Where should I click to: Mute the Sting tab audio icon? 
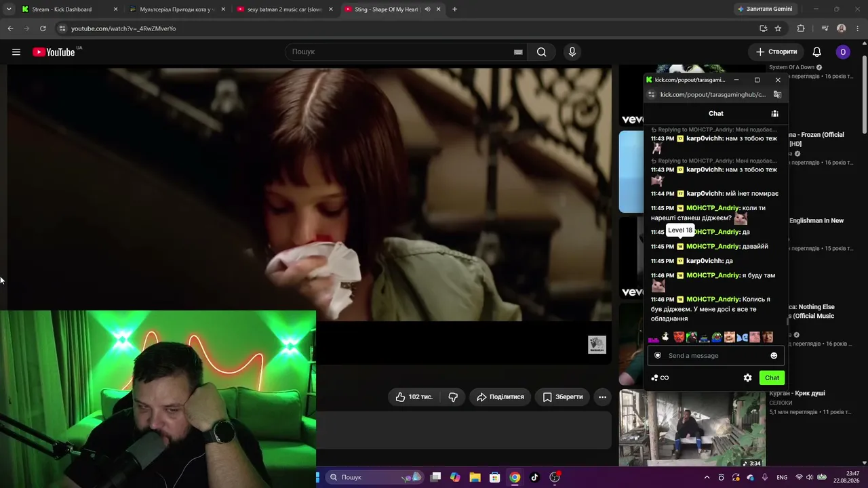point(427,9)
